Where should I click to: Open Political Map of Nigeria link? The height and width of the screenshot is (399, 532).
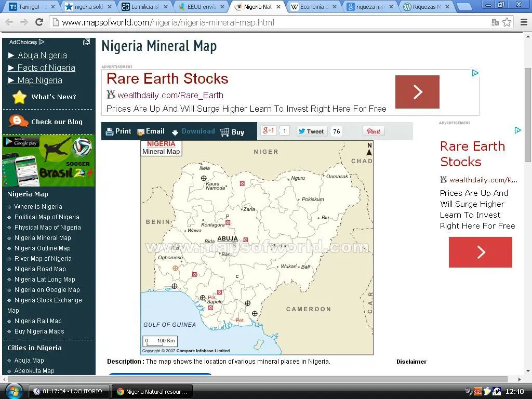tap(47, 217)
